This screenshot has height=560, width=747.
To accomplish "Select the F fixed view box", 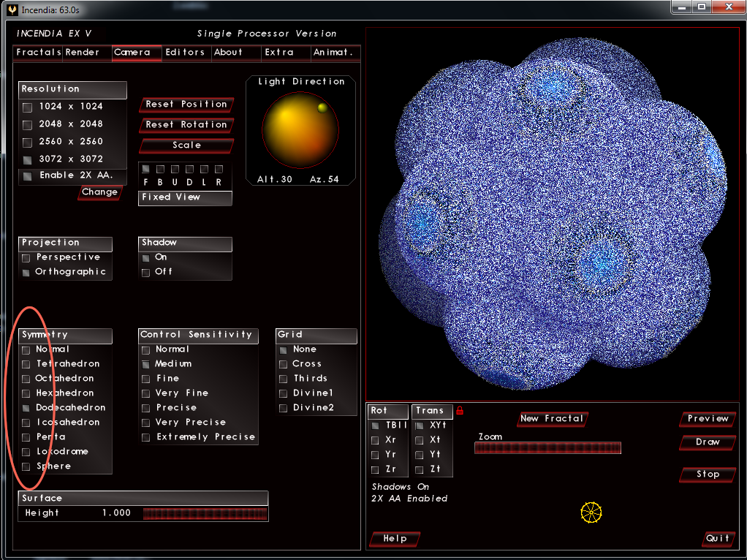I will click(x=145, y=169).
